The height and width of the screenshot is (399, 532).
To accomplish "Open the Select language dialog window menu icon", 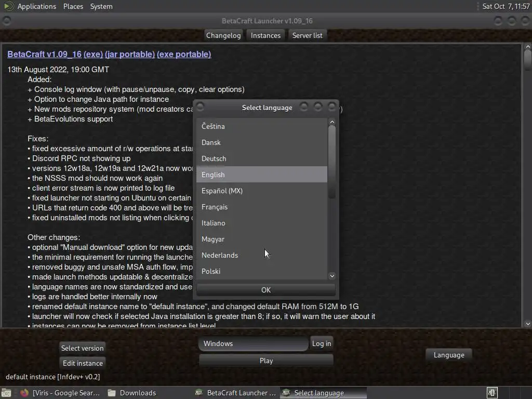I will coord(200,107).
